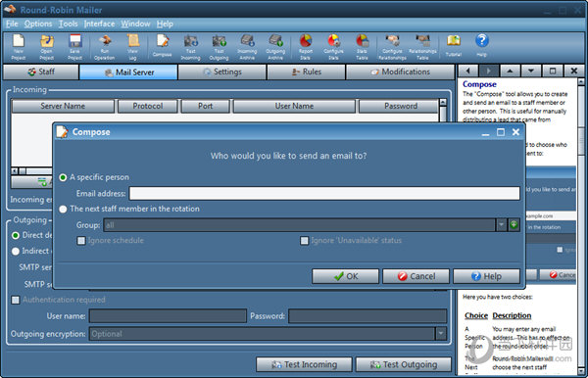Open the Interface menu

(x=99, y=24)
